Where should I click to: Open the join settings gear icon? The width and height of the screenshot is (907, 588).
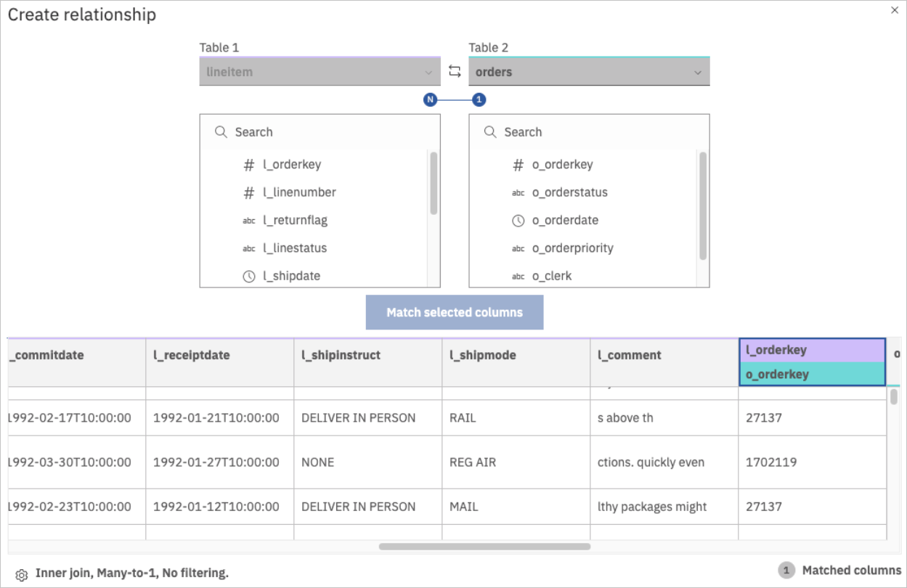coord(21,574)
